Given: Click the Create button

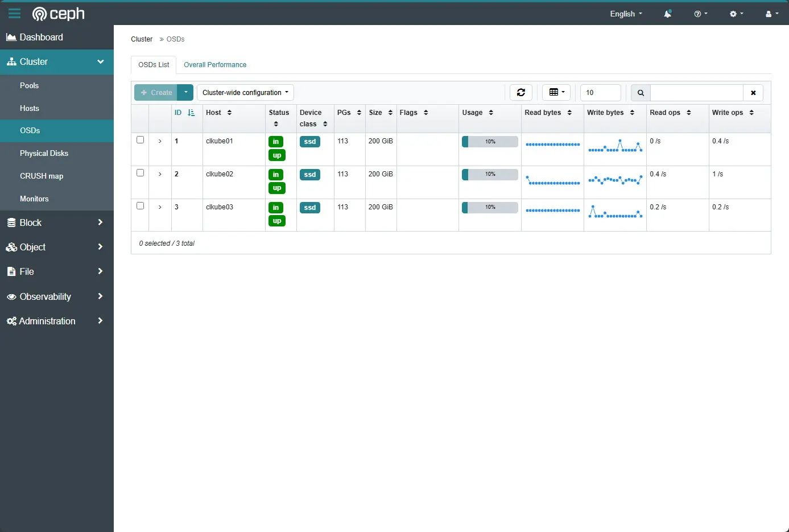Looking at the screenshot, I should click(156, 93).
